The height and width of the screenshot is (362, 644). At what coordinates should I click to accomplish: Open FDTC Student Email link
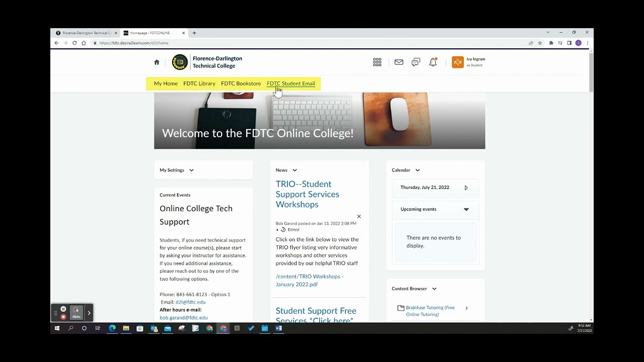click(291, 83)
